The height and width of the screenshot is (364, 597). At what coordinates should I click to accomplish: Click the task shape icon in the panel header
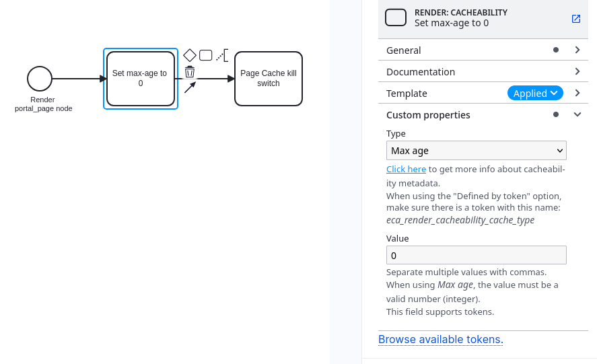pyautogui.click(x=396, y=18)
